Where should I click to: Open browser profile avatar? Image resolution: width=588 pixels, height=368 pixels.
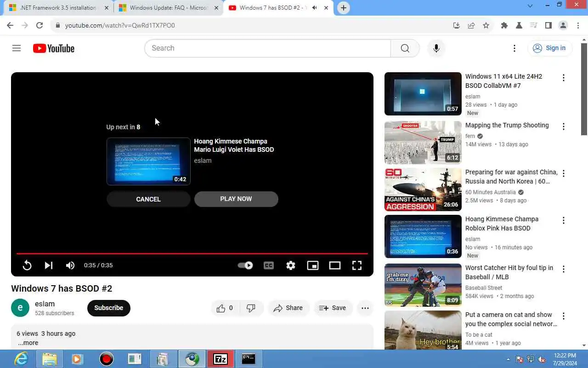coord(563,26)
